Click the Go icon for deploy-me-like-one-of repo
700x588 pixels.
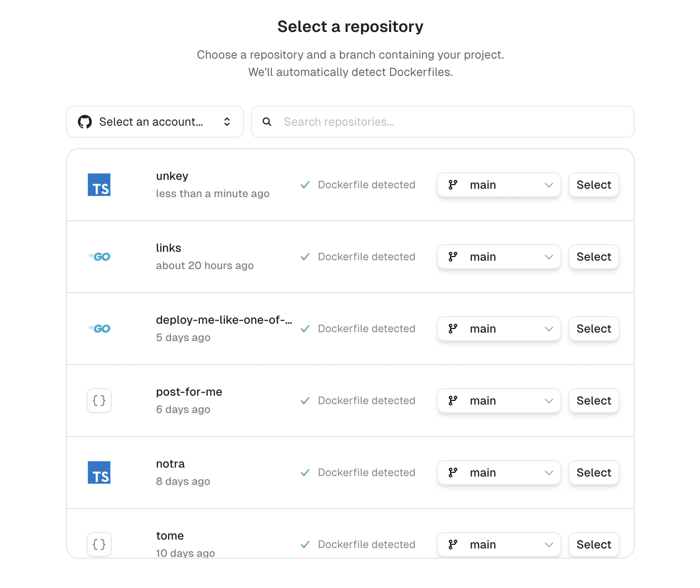tap(99, 329)
